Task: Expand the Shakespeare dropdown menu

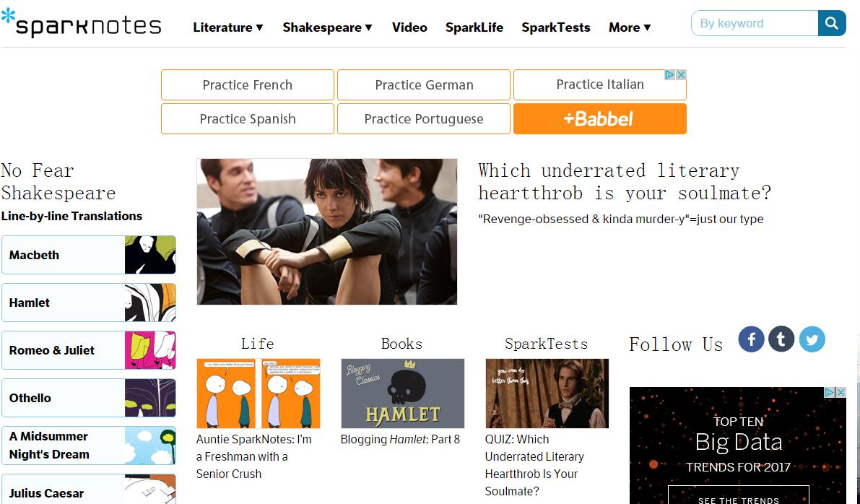Action: (327, 27)
